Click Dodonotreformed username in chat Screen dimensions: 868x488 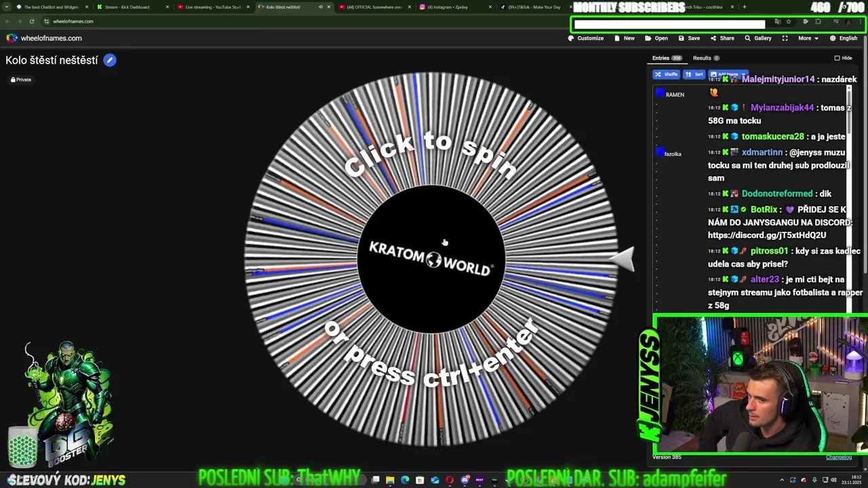coord(776,194)
